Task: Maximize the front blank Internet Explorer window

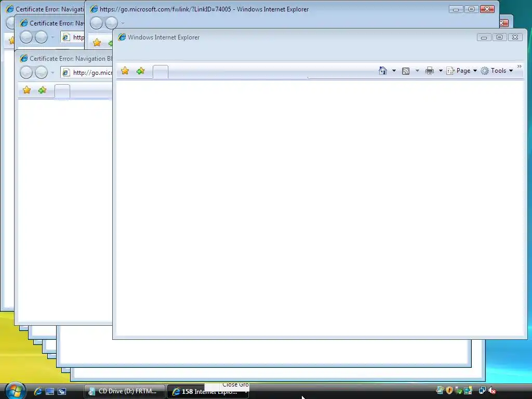Action: (499, 37)
